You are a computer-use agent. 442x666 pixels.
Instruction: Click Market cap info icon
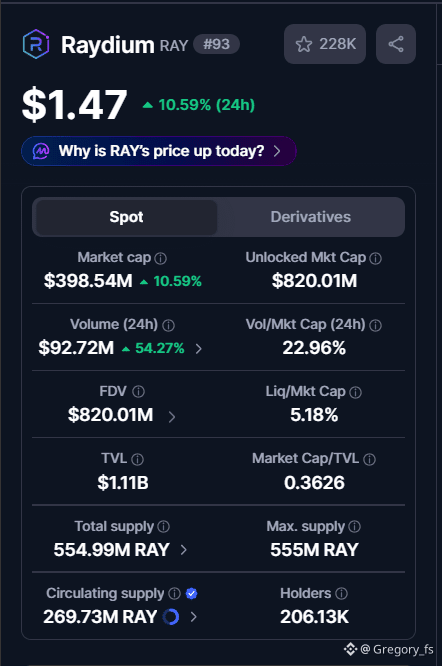tap(160, 258)
